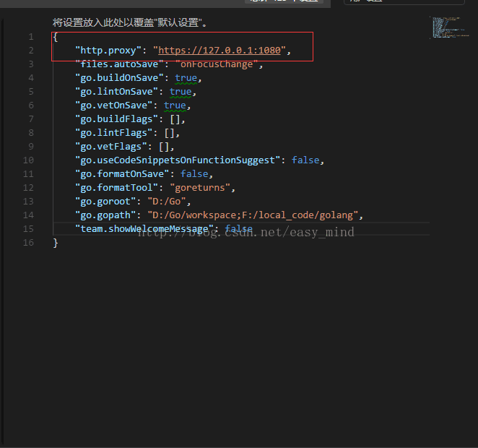
Task: Click the closing brace on line 16
Action: coord(55,243)
